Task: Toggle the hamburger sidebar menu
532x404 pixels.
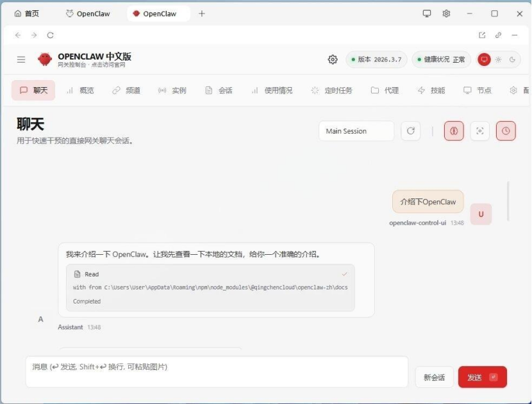Action: (x=21, y=60)
